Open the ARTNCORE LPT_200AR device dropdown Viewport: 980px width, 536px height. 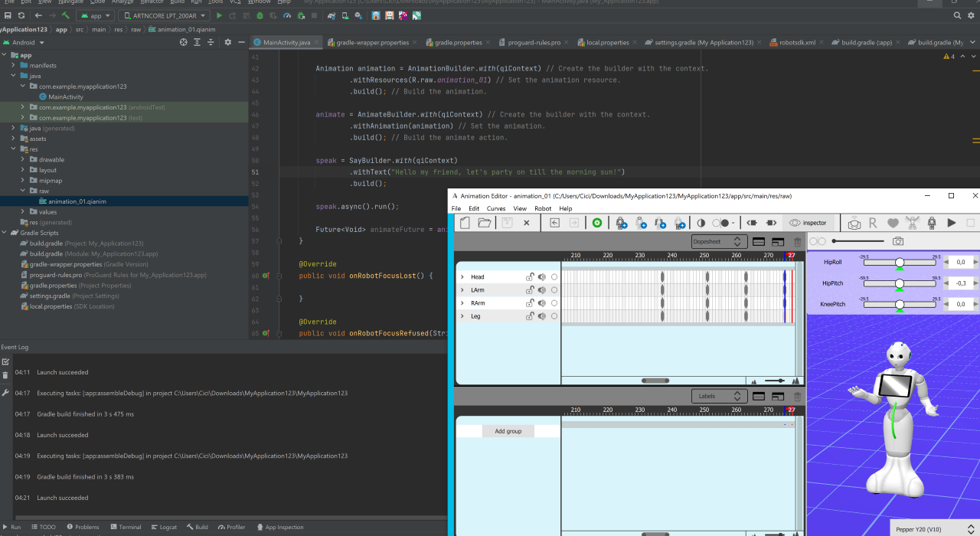coord(163,15)
